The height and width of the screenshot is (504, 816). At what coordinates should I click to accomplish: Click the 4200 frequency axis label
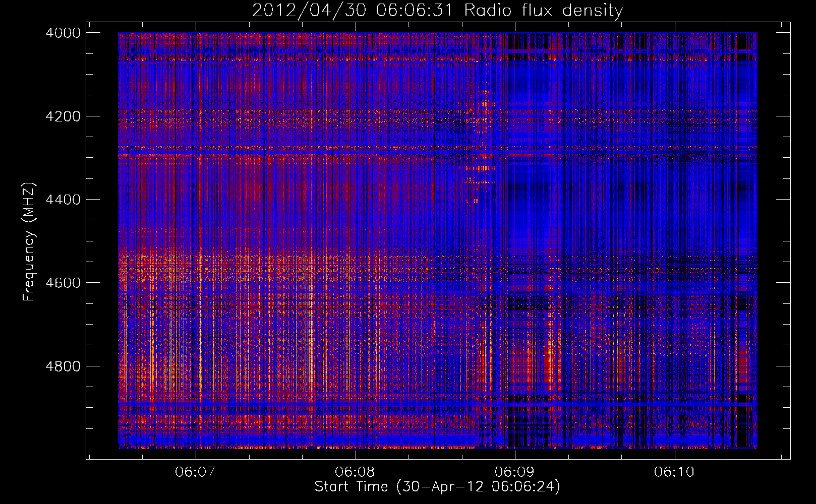click(x=63, y=116)
